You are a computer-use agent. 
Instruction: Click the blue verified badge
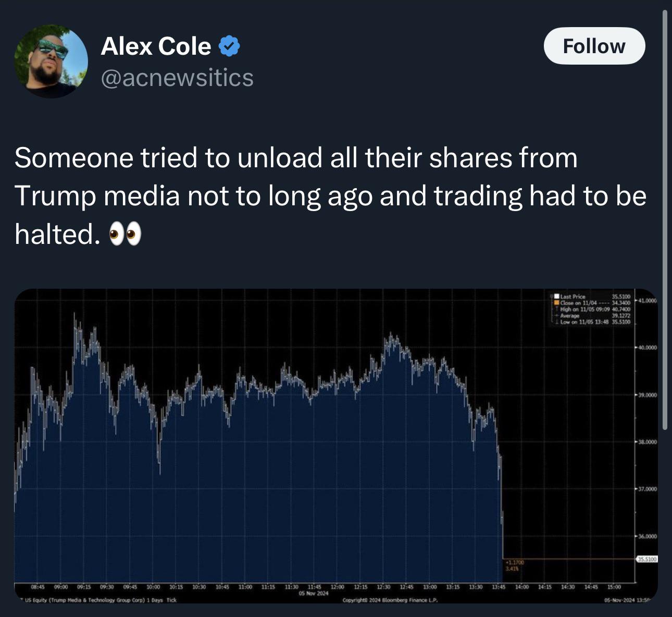[x=229, y=46]
